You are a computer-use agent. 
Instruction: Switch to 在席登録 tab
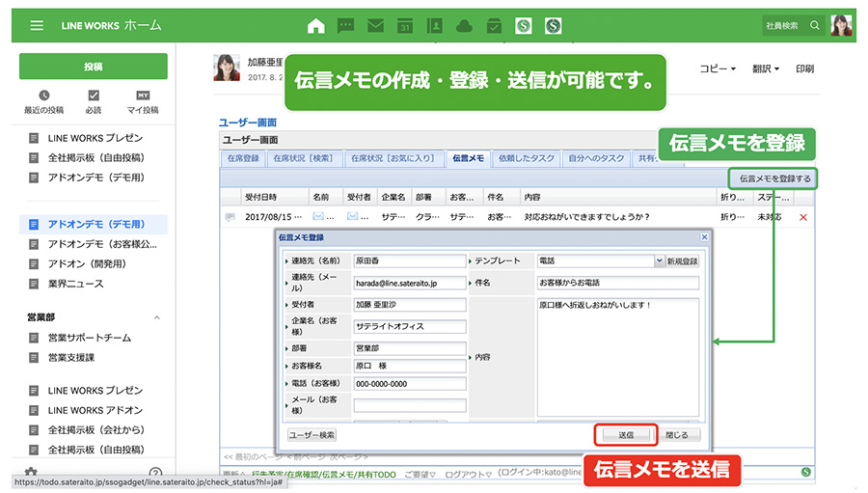click(x=243, y=158)
